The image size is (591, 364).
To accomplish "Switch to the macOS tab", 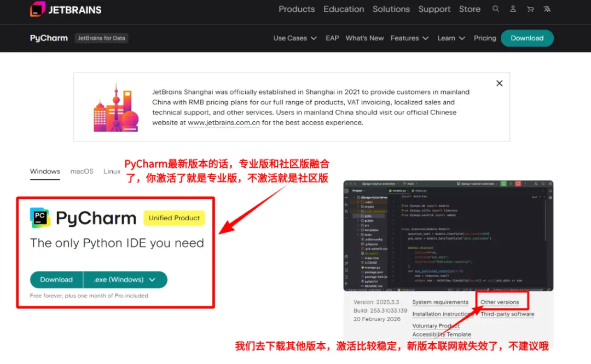I will coord(82,171).
